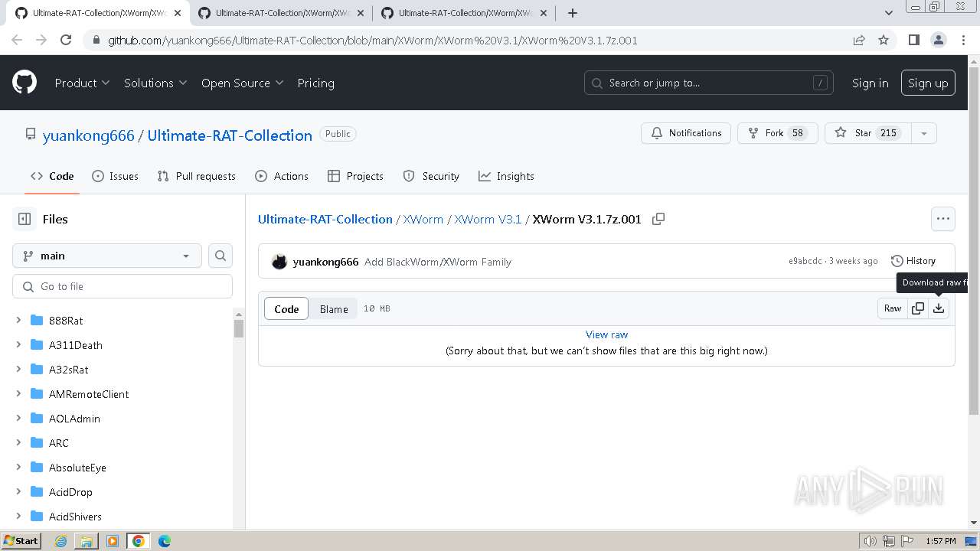The width and height of the screenshot is (980, 551).
Task: Switch to the Blame view toggle
Action: 334,308
